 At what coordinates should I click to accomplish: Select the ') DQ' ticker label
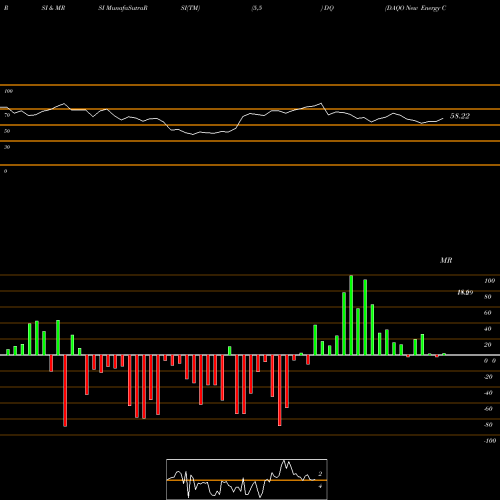tap(327, 8)
